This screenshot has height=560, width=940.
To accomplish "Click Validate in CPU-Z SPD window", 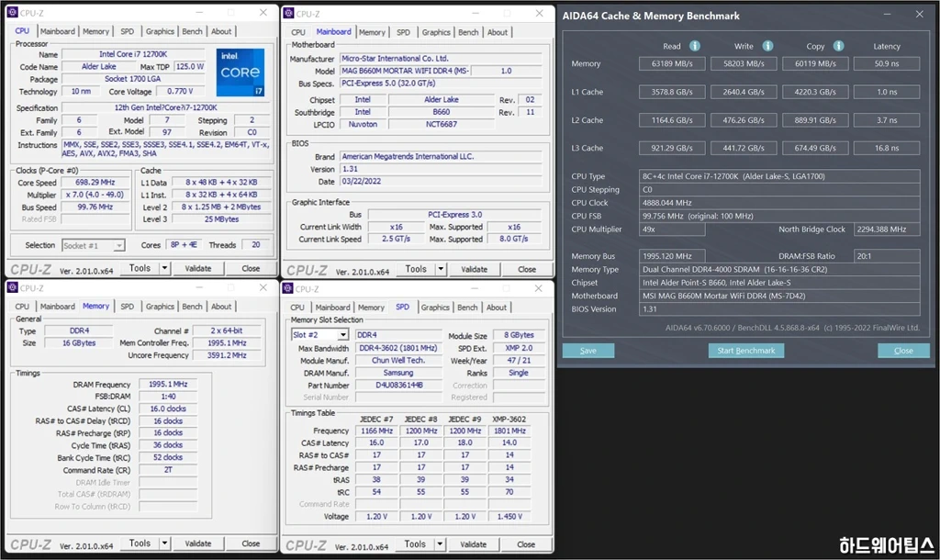I will pyautogui.click(x=473, y=544).
